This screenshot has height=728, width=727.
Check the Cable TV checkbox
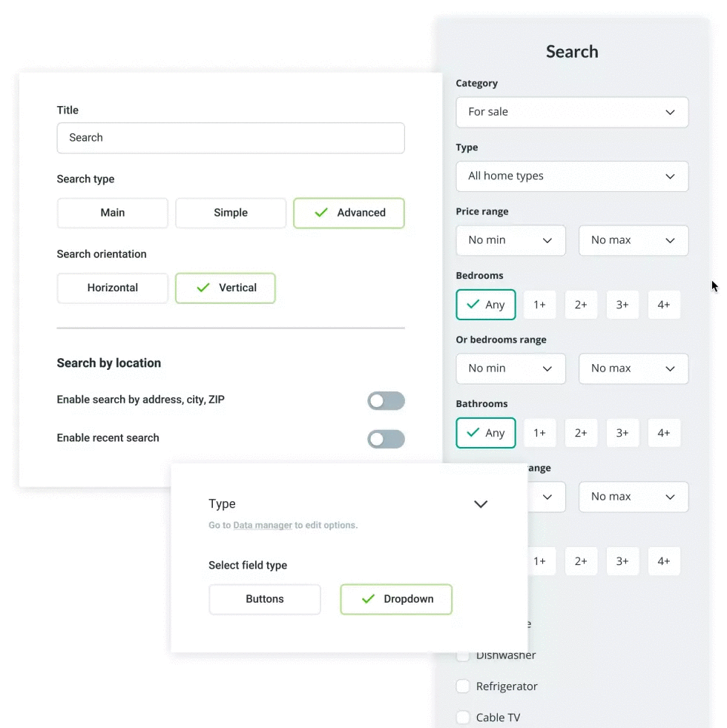click(x=463, y=718)
